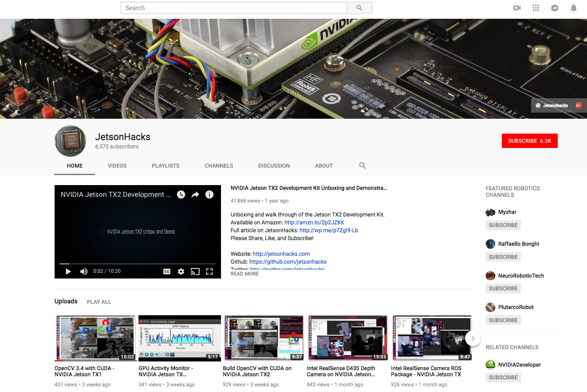Toggle closed captions on the player

pyautogui.click(x=167, y=272)
